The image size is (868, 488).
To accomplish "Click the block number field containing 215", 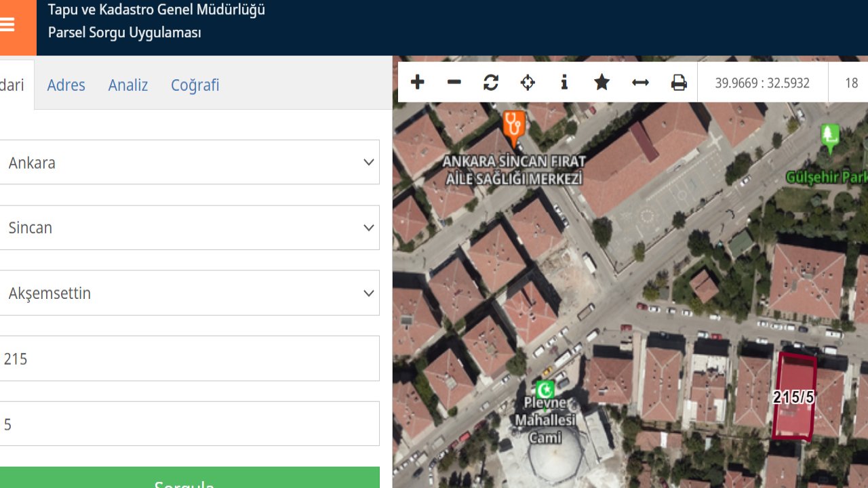I will pos(189,359).
